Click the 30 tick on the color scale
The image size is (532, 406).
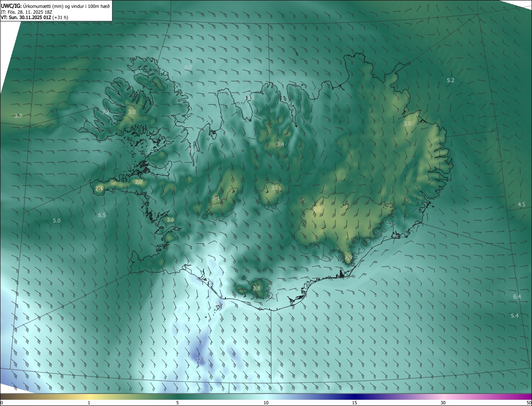(x=443, y=403)
